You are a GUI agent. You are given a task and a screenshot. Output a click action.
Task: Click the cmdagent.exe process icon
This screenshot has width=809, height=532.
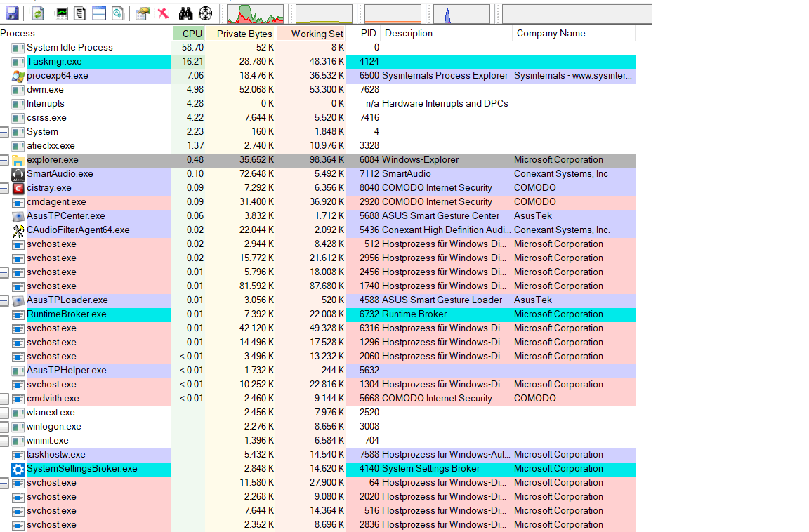tap(18, 203)
